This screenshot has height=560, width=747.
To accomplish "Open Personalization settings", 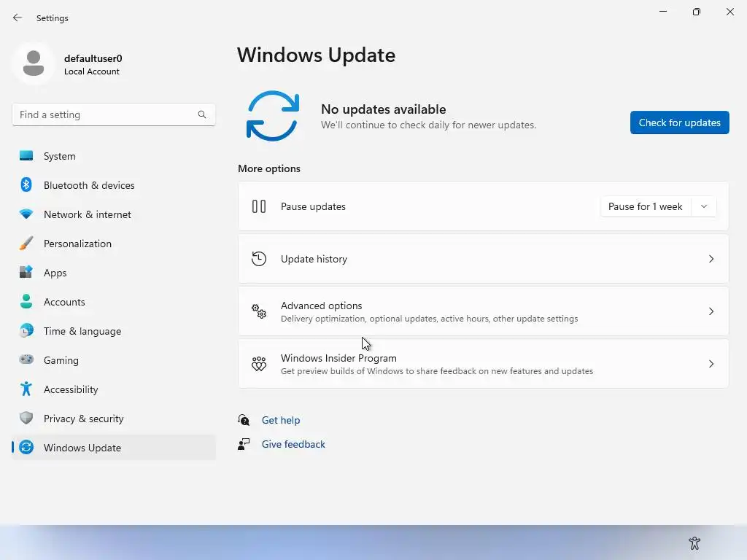I will 113,244.
